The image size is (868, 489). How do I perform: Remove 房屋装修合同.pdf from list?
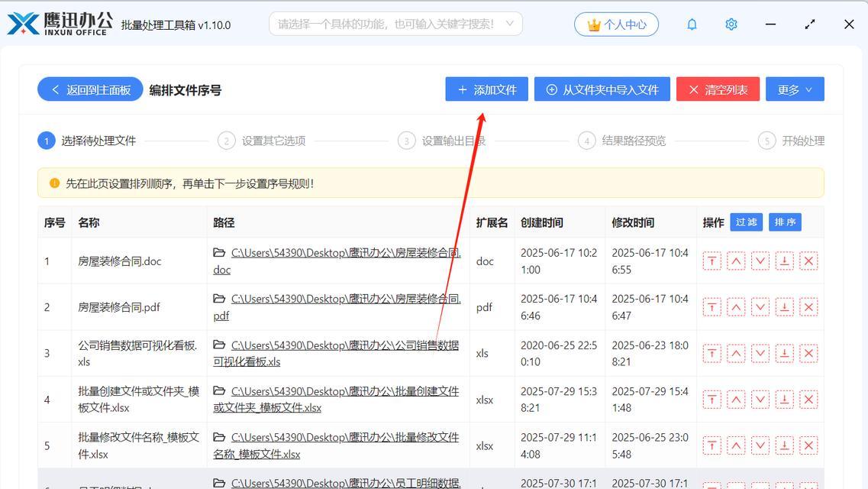pyautogui.click(x=808, y=307)
